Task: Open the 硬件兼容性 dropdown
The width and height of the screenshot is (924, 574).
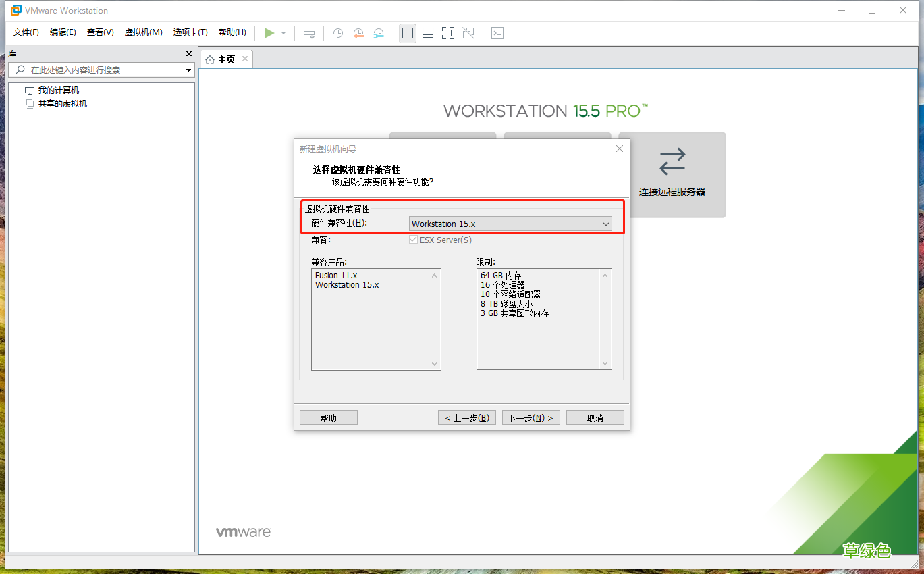Action: coord(605,224)
